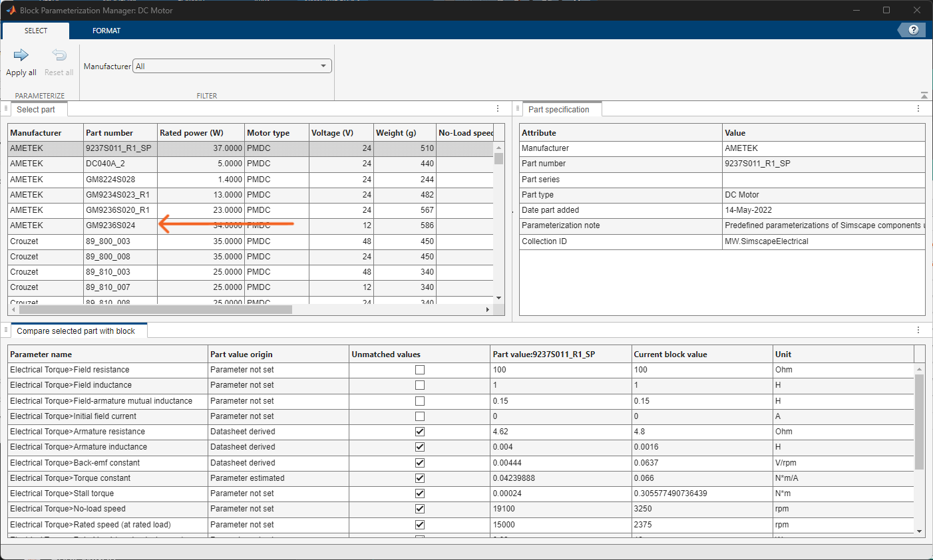
Task: Grab the Compare panel drag handle
Action: click(x=5, y=330)
